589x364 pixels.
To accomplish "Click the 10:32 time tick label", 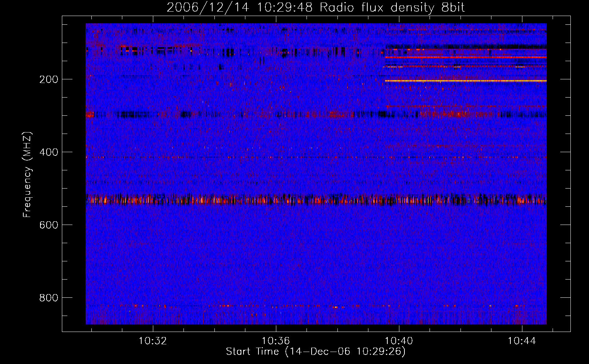I will click(x=153, y=341).
